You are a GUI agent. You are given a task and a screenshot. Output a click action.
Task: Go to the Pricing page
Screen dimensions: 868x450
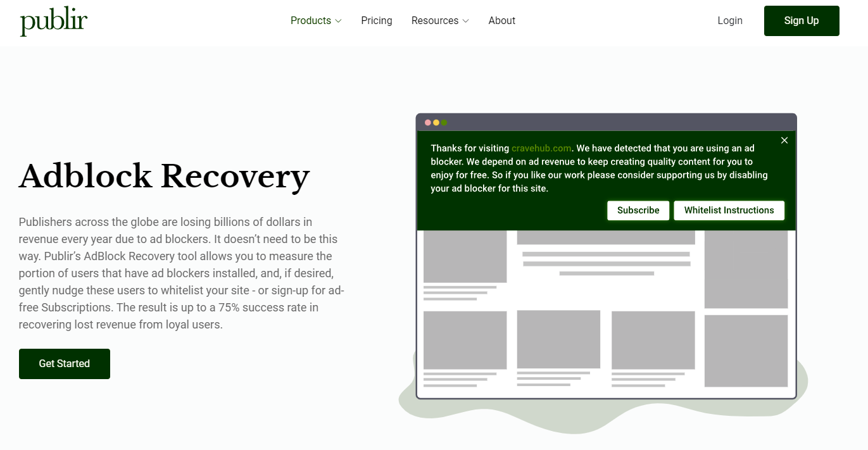coord(377,21)
